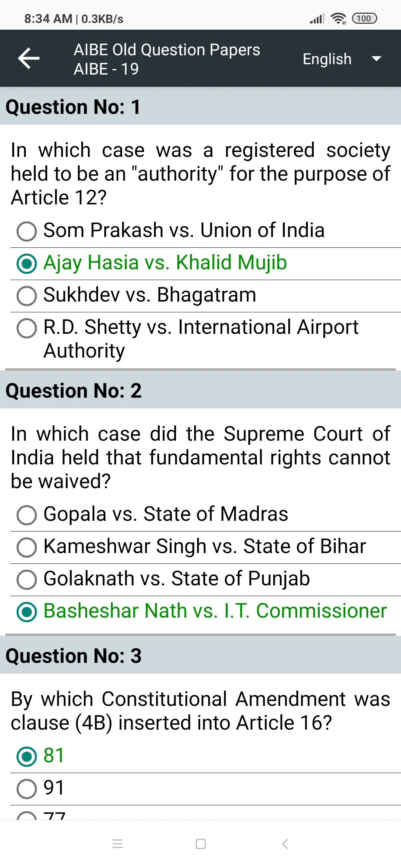
Task: Tap the battery level indicator
Action: pyautogui.click(x=364, y=18)
